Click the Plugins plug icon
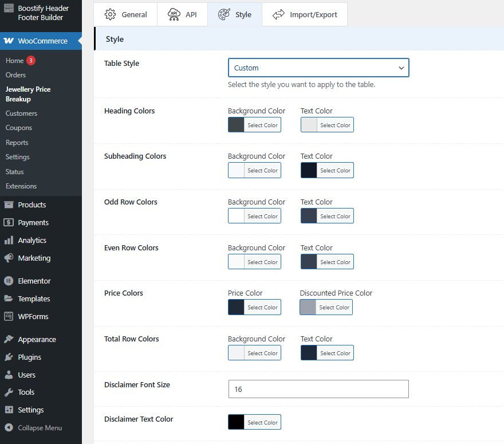Viewport: 504px width, 444px height. (x=9, y=357)
